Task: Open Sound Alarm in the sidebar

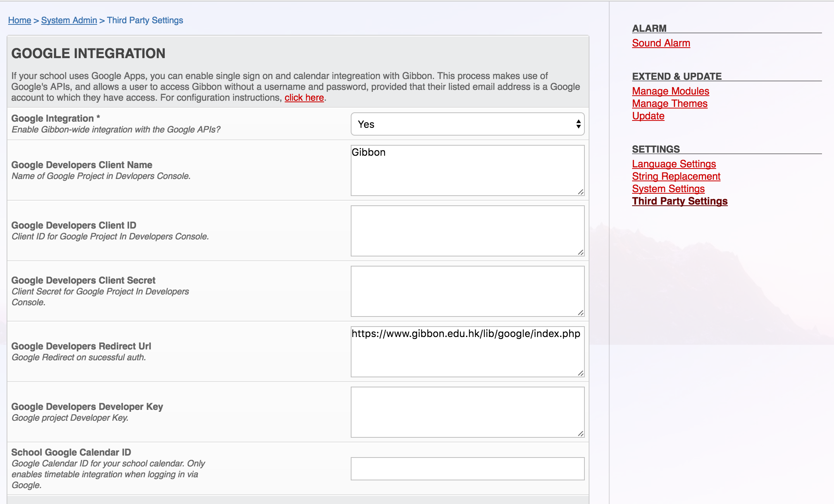Action: tap(661, 43)
